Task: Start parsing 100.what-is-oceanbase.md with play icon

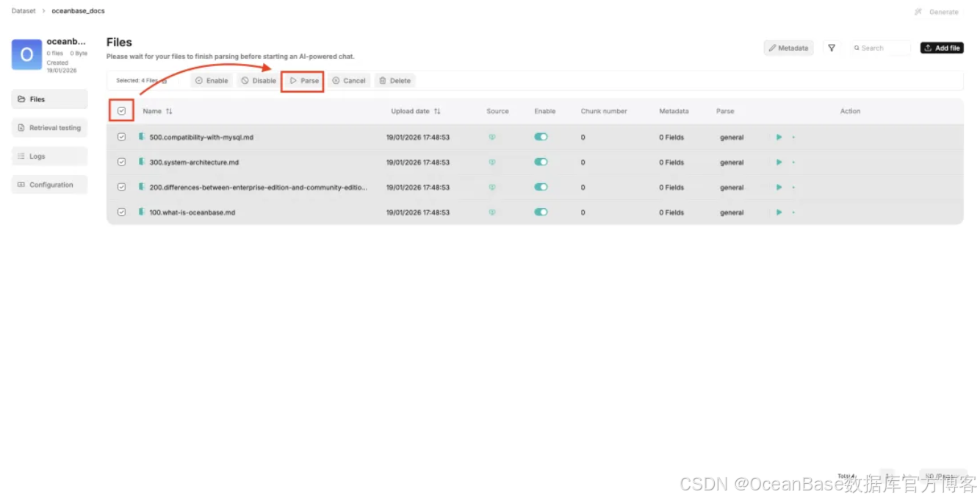Action: (779, 213)
